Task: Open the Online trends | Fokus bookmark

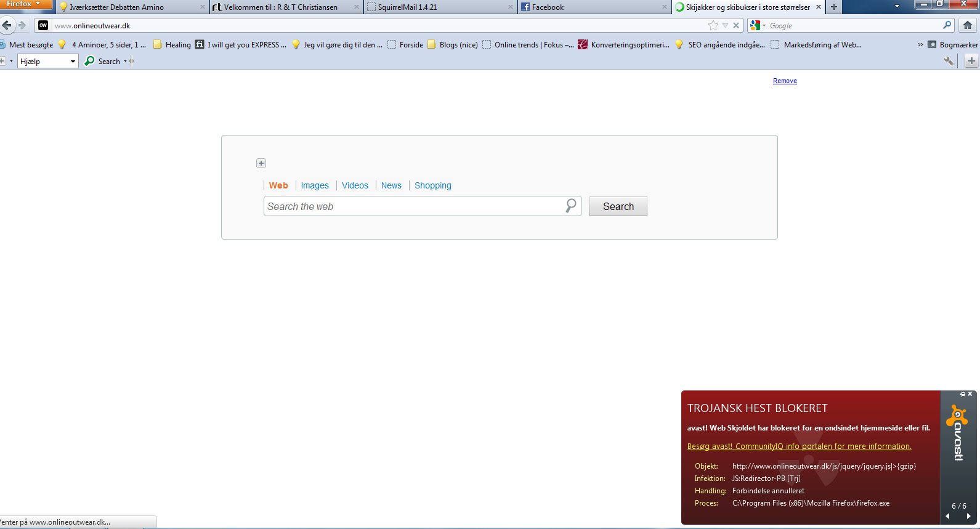Action: coord(528,44)
